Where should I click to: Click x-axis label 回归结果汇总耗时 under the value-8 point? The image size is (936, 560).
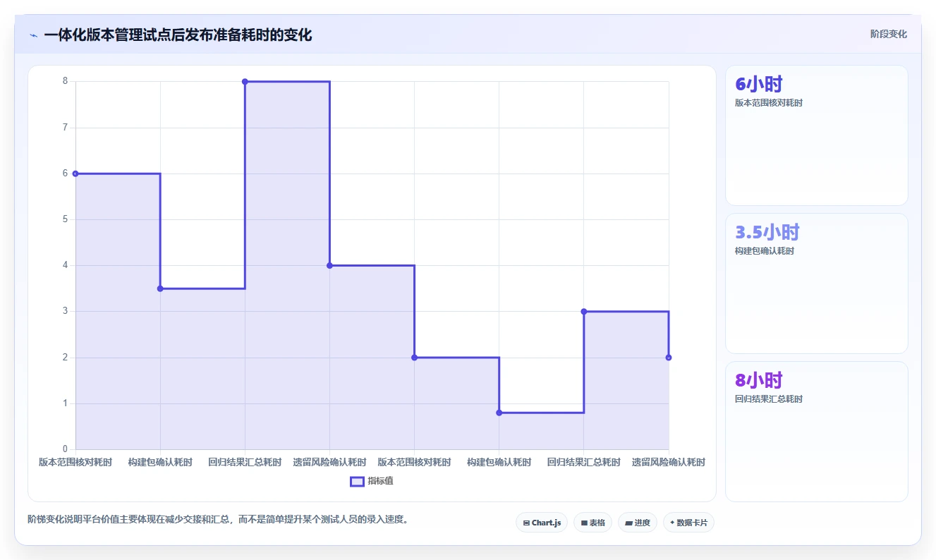pos(245,463)
